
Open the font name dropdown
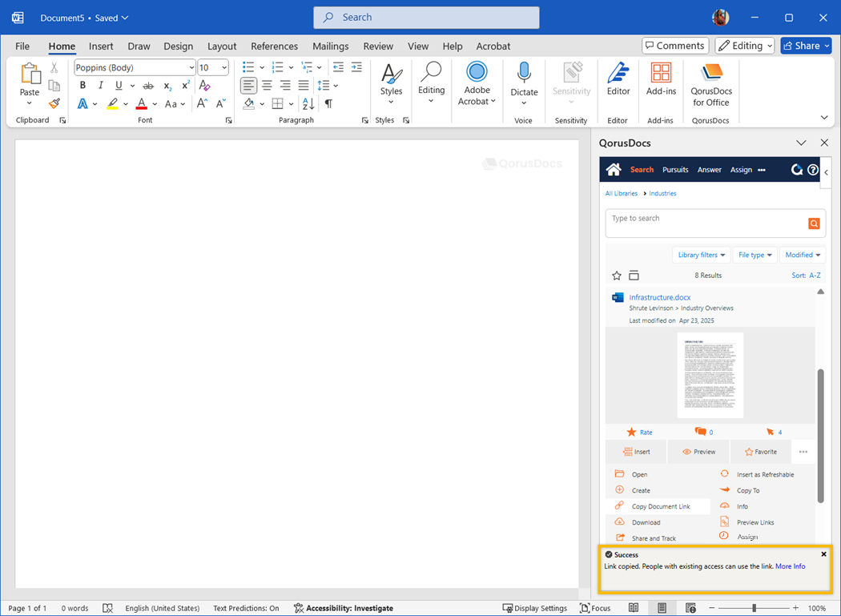coord(191,68)
